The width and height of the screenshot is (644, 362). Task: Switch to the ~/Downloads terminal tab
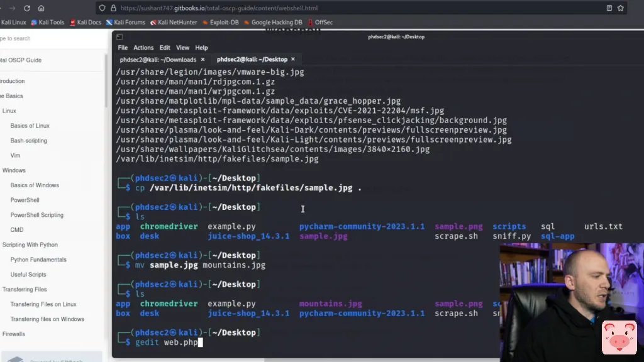tap(158, 60)
